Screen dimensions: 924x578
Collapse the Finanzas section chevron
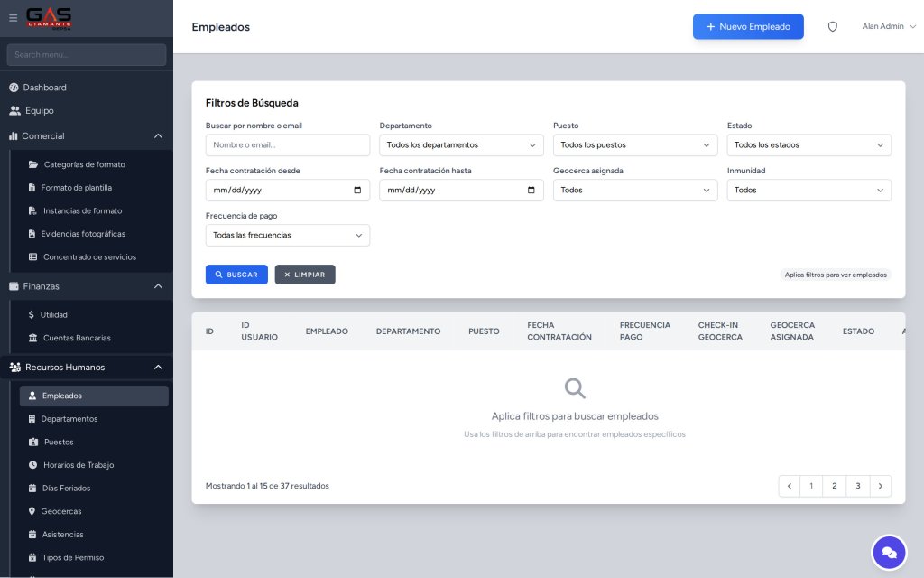(x=158, y=286)
